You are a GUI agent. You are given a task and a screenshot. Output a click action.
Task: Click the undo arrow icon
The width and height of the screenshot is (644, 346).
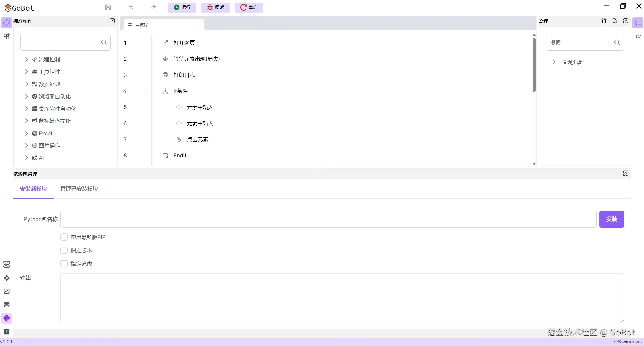click(131, 7)
